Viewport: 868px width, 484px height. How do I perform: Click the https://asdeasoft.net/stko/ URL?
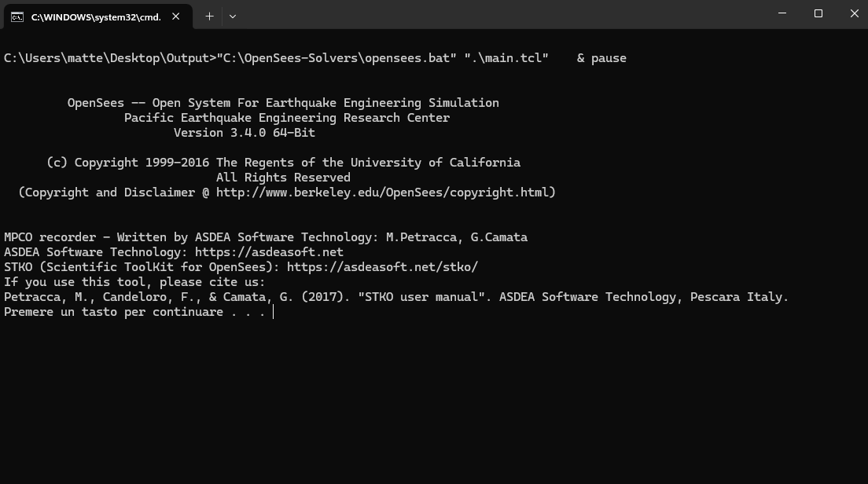coord(382,267)
